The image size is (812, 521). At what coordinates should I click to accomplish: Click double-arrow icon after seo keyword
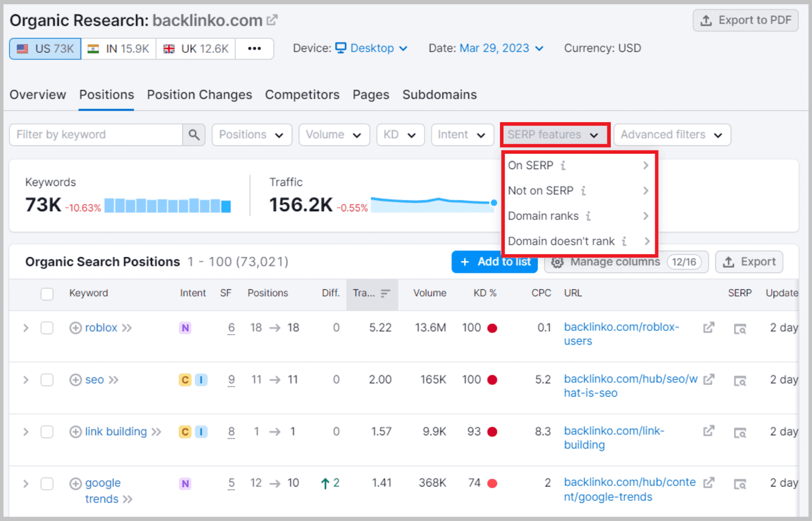tap(114, 380)
